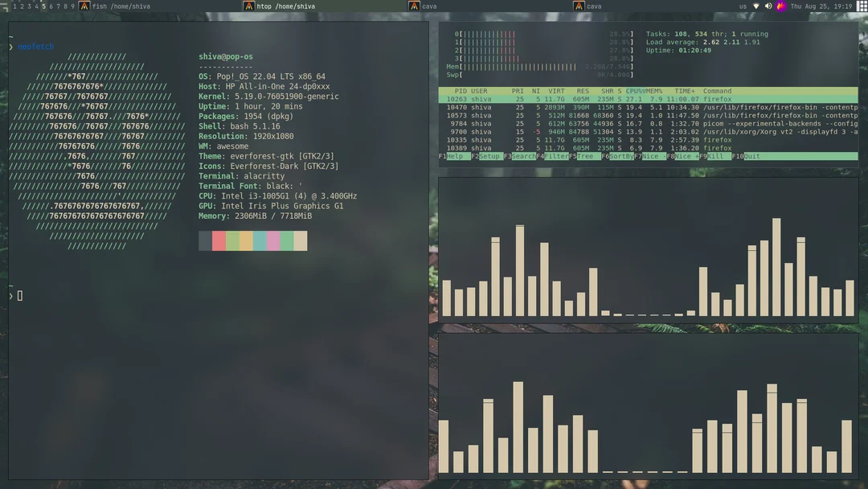Click the Alacritty icon of the first cava entry
Viewport: 868px width, 489px height.
coord(412,6)
